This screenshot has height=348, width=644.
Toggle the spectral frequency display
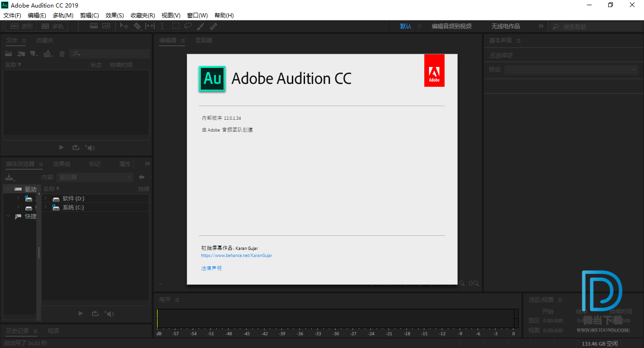click(x=94, y=26)
